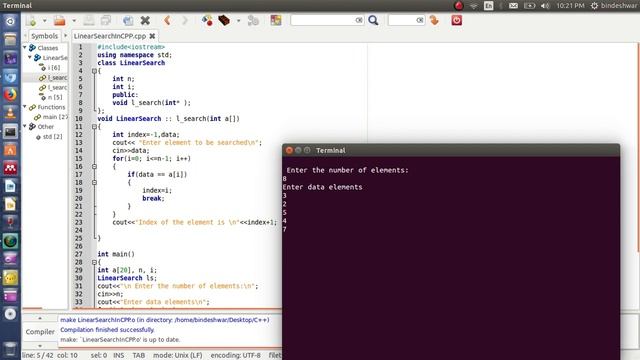This screenshot has height=360, width=640.
Task: Collapse the Classes tree node
Action: point(24,48)
